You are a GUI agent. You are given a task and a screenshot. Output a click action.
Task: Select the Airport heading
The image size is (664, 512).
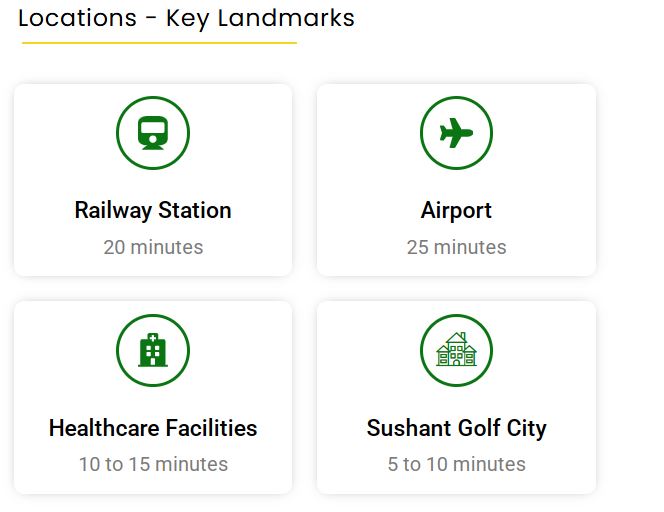pyautogui.click(x=456, y=210)
